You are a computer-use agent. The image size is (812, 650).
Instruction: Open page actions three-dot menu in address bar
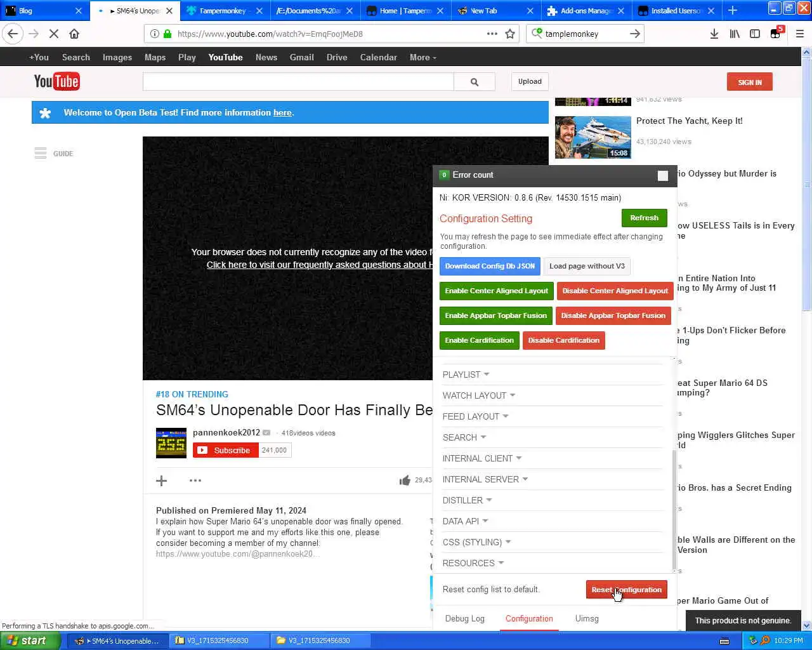[x=492, y=34]
